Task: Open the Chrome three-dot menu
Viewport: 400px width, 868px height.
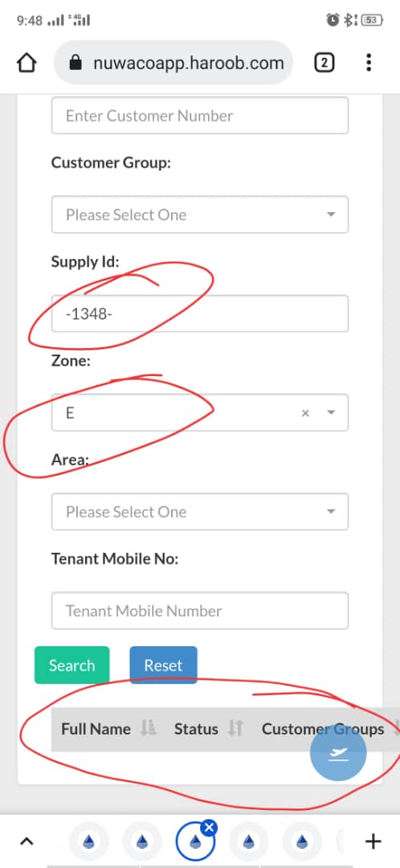Action: 369,63
